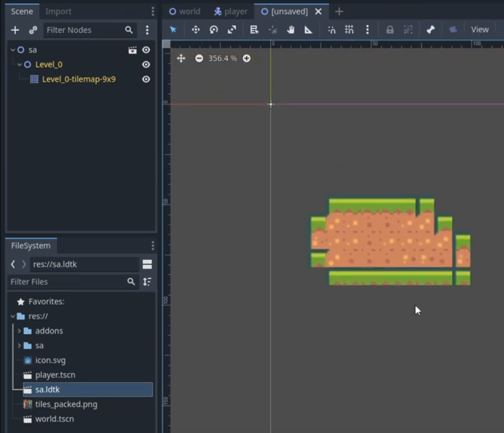Image resolution: width=504 pixels, height=433 pixels.
Task: Expand the addons folder
Action: tap(19, 331)
